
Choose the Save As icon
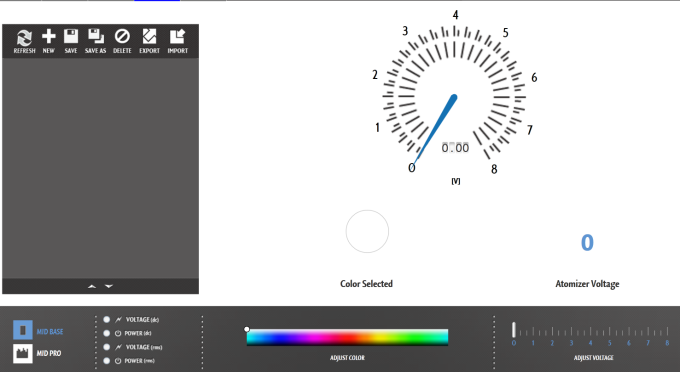click(x=96, y=36)
